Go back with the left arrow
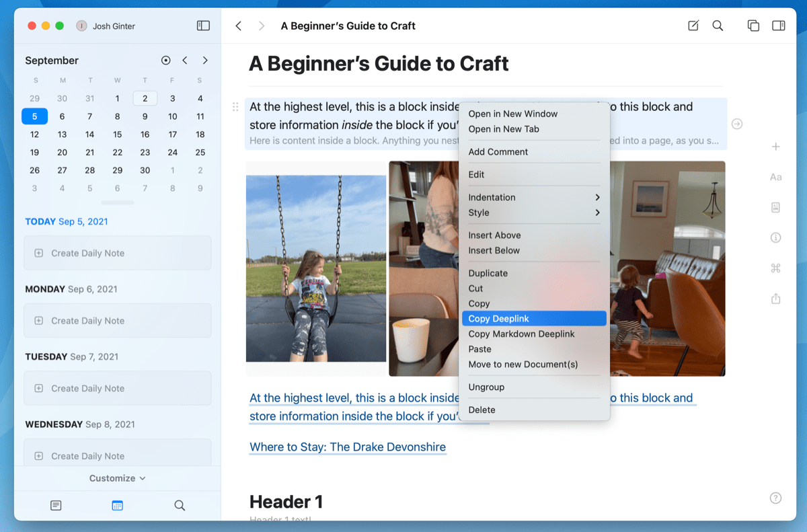 pyautogui.click(x=238, y=26)
